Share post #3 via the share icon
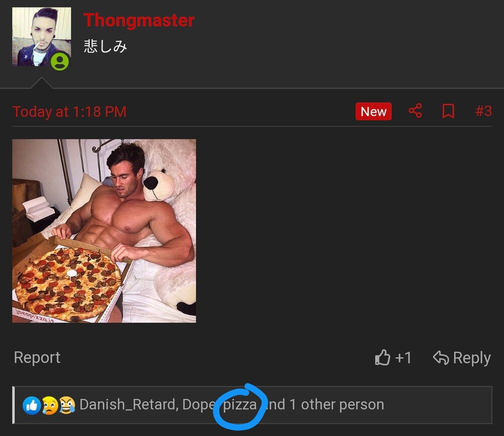Viewport: 504px width, 436px height. point(415,111)
